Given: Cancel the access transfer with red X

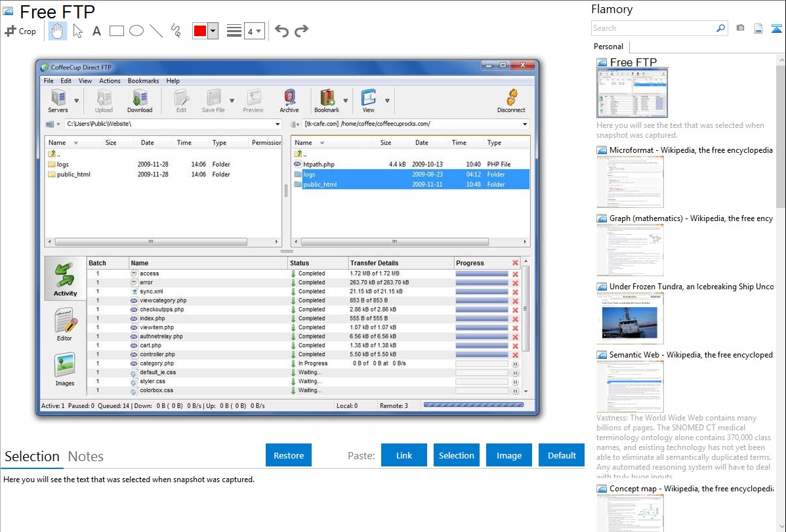Looking at the screenshot, I should pyautogui.click(x=515, y=274).
